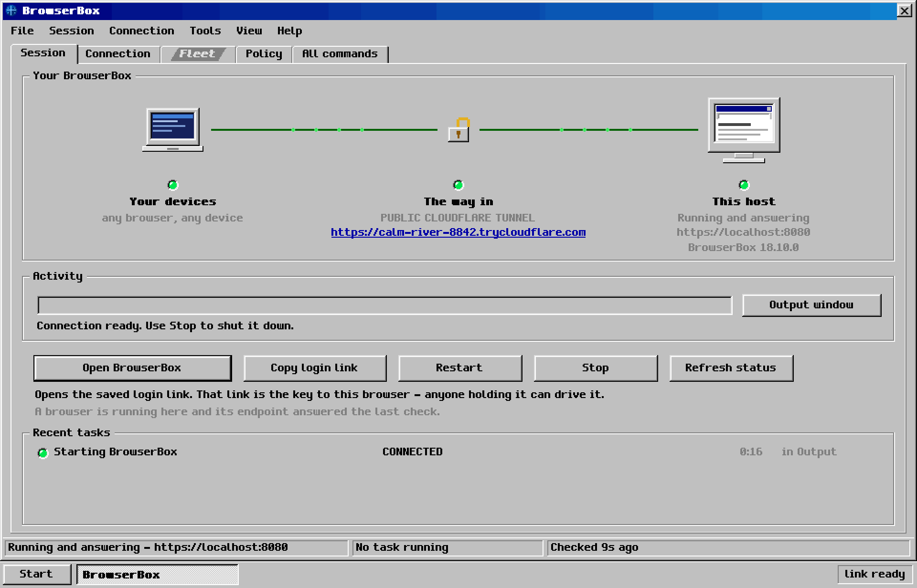Click 'Checked 9s ago' status bar entry
The image size is (917, 588).
[728, 547]
